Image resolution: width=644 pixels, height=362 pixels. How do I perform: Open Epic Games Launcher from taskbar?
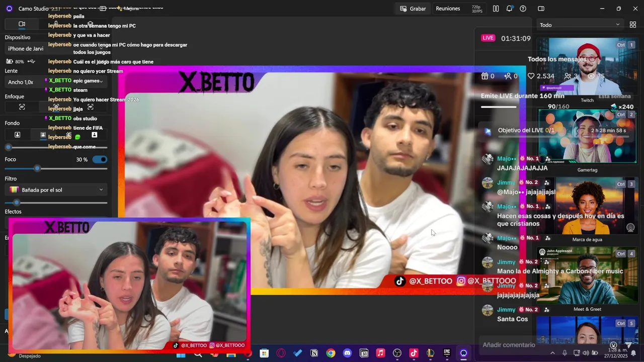pyautogui.click(x=447, y=353)
